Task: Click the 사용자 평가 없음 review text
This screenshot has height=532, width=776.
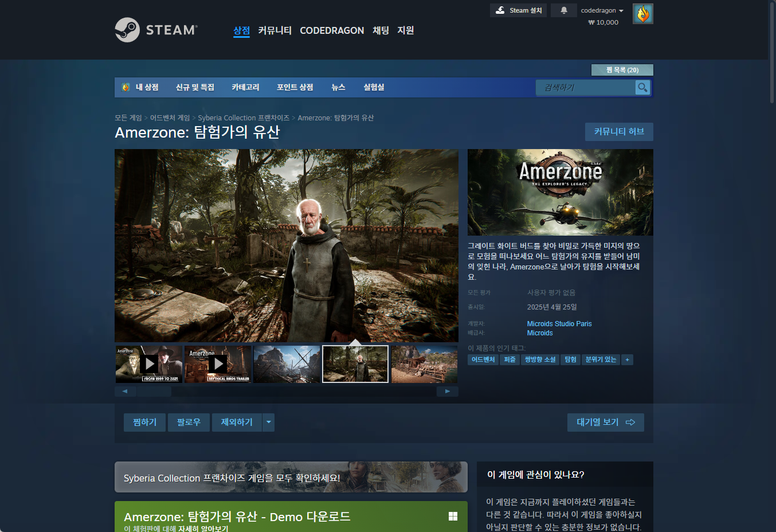Action: [x=551, y=292]
